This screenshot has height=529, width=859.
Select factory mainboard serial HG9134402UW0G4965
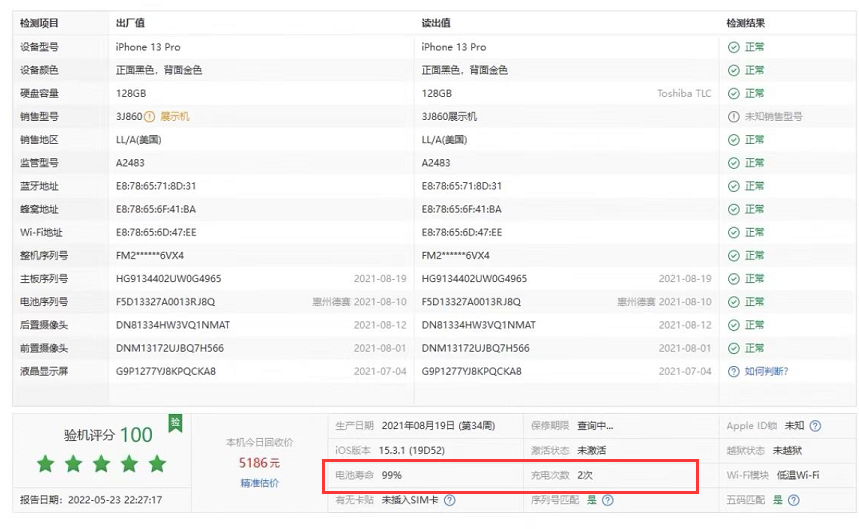(x=169, y=279)
